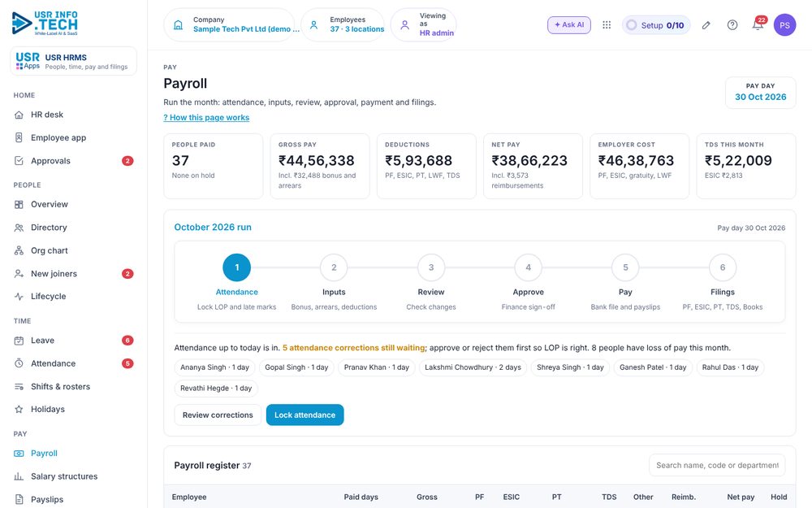Select step 6 Filings circle
This screenshot has height=508, width=812.
723,267
